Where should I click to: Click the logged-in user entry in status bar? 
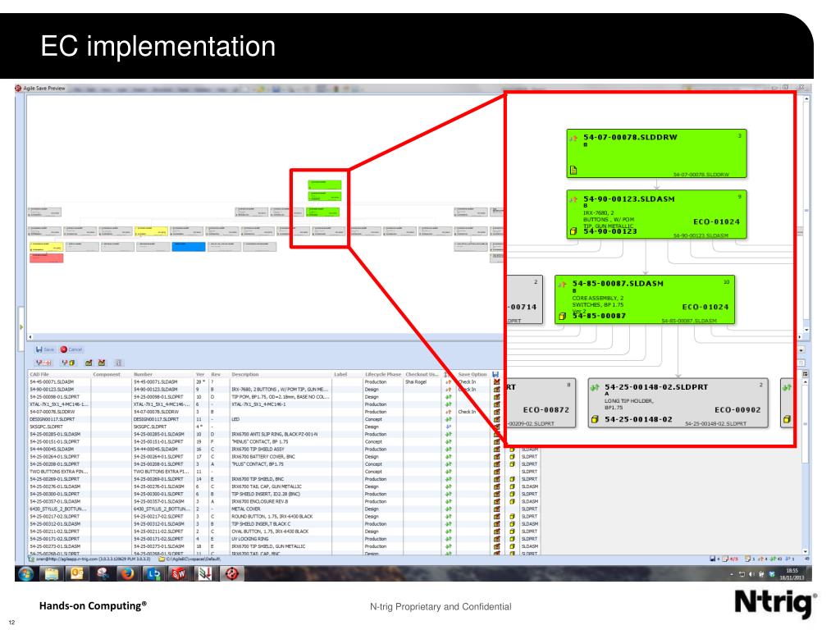[x=90, y=559]
